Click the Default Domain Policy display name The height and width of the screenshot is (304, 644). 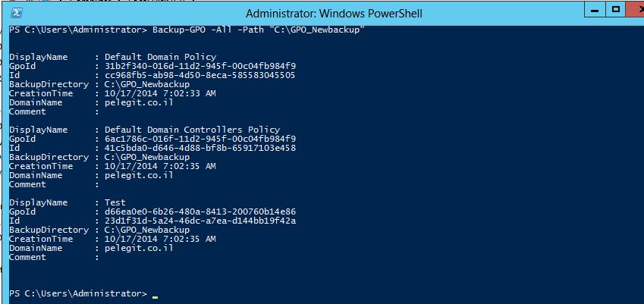pos(160,57)
